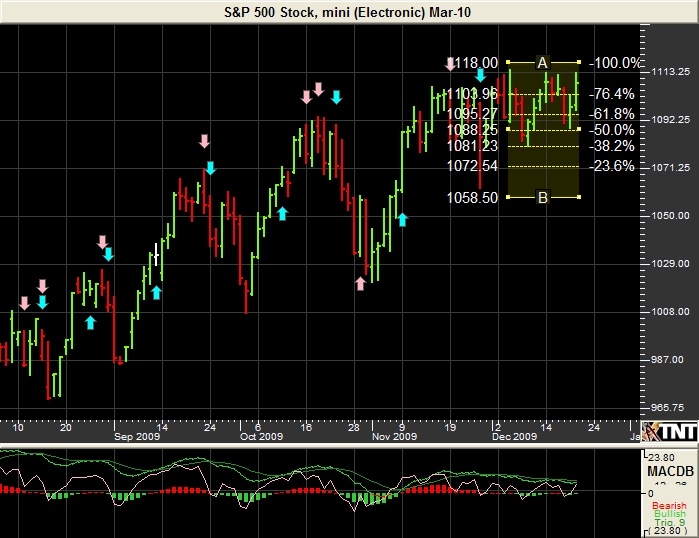Click the 0 level on the MACDB axis
Viewport: 699px width, 538px height.
coord(651,493)
